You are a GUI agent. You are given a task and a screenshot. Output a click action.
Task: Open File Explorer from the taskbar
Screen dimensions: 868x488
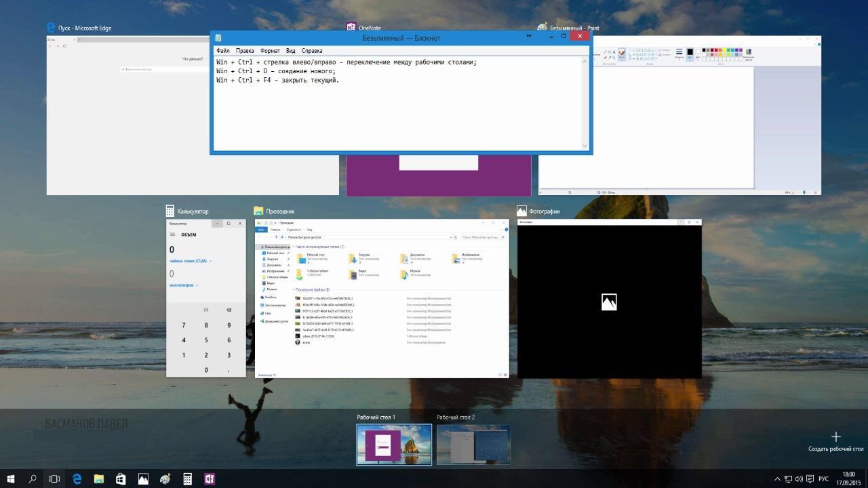tap(98, 479)
